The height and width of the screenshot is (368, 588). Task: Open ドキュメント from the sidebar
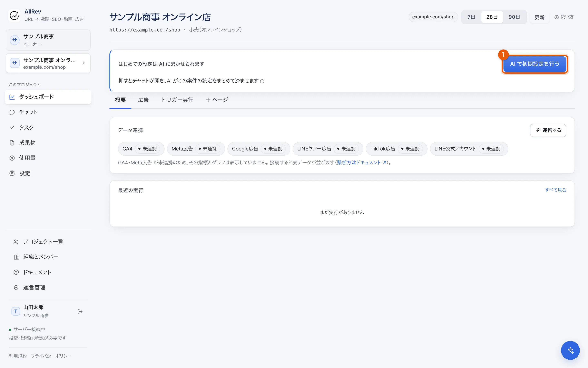coord(48,272)
